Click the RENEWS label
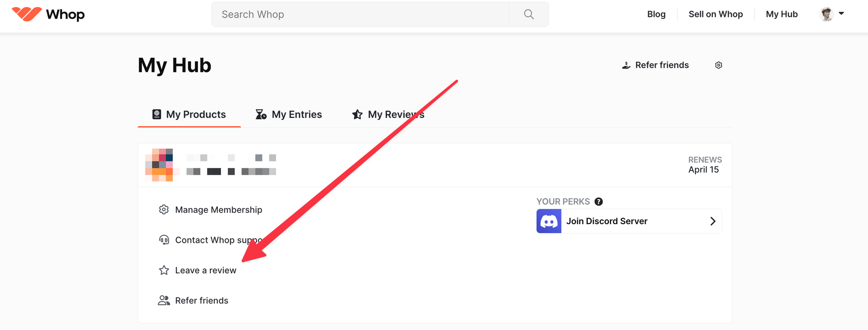 pos(705,160)
